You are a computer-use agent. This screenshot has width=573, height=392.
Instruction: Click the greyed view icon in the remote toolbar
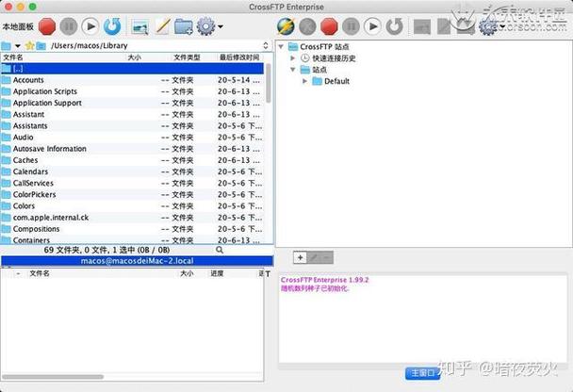(421, 27)
